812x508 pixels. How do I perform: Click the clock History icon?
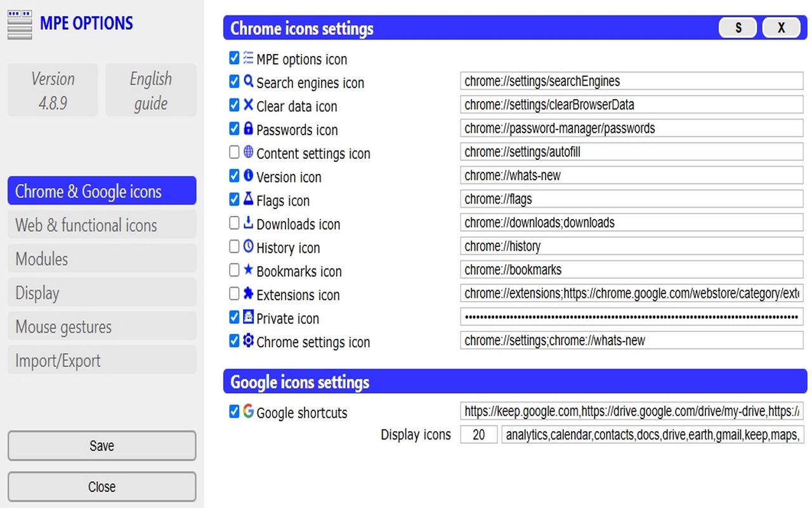coord(248,246)
